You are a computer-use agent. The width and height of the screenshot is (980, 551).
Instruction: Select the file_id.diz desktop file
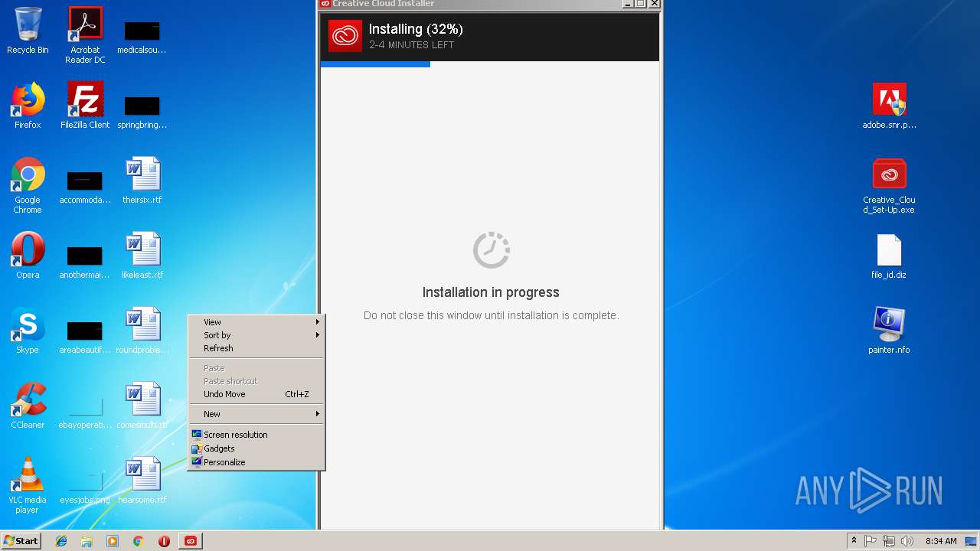click(x=889, y=256)
